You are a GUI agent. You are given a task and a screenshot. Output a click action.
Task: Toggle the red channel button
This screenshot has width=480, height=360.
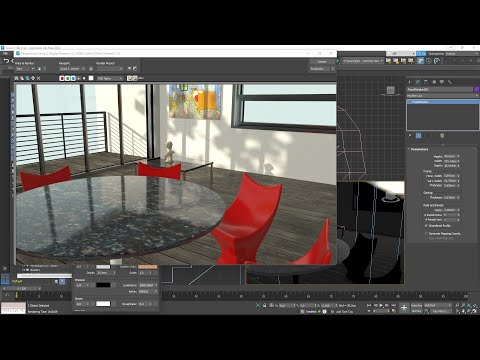pyautogui.click(x=62, y=78)
